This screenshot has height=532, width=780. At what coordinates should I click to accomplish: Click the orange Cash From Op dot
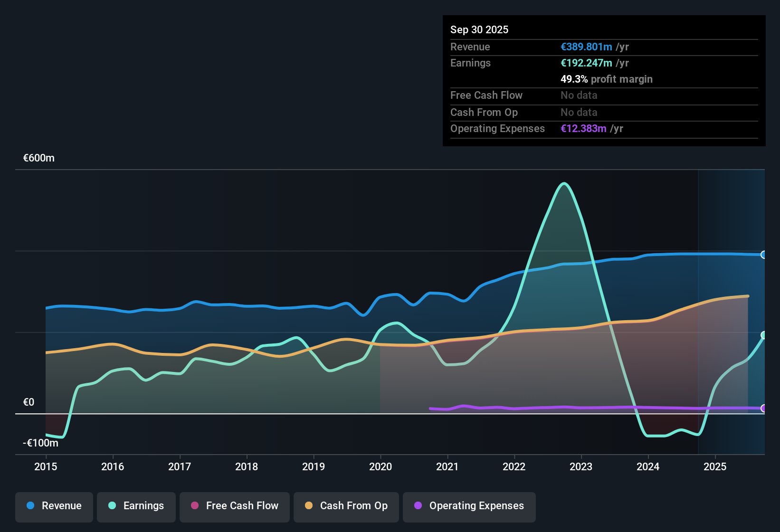tap(309, 505)
